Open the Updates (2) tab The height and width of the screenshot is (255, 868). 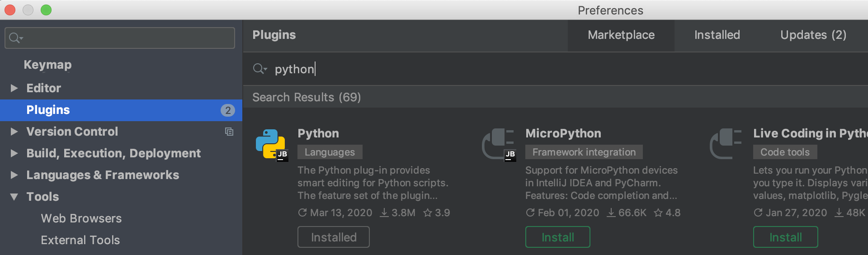point(813,35)
